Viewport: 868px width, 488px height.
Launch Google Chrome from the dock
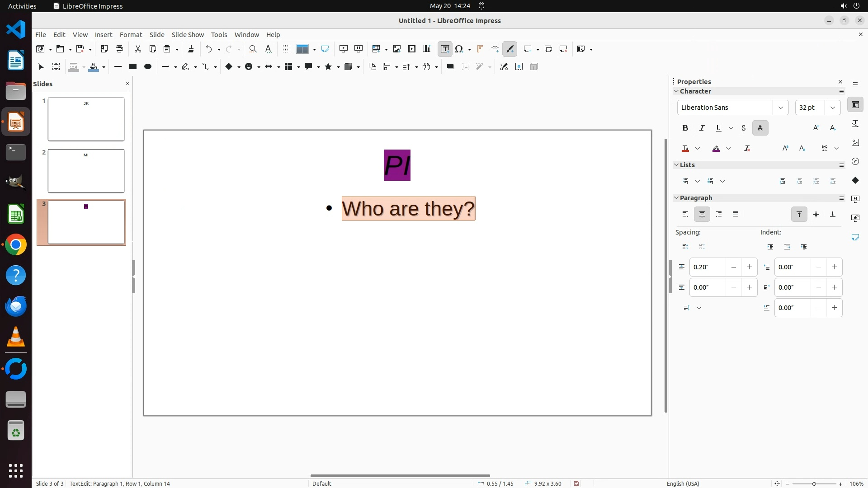16,245
